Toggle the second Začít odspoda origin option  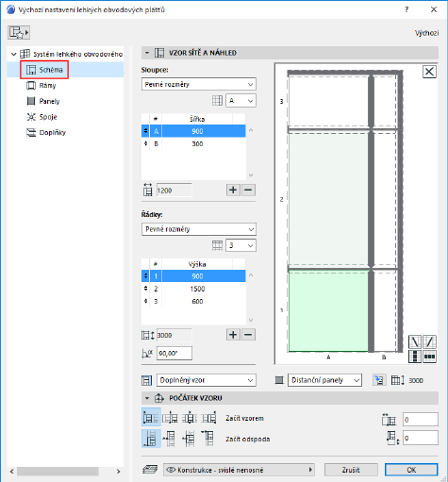coord(170,439)
